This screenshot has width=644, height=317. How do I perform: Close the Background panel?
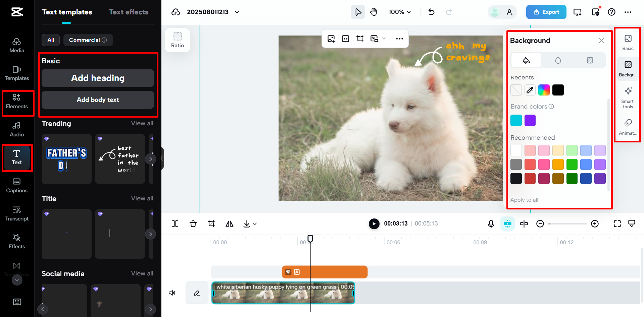601,41
